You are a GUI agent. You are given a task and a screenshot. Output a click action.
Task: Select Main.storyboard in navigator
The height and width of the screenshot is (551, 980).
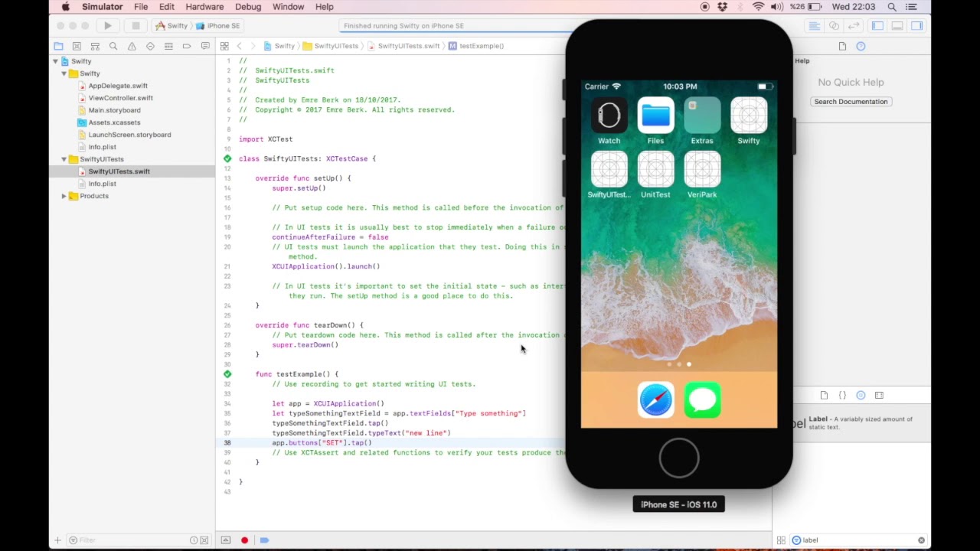[x=114, y=110]
